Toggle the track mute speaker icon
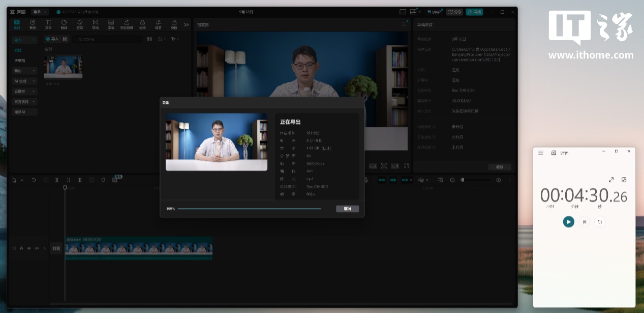 37,248
